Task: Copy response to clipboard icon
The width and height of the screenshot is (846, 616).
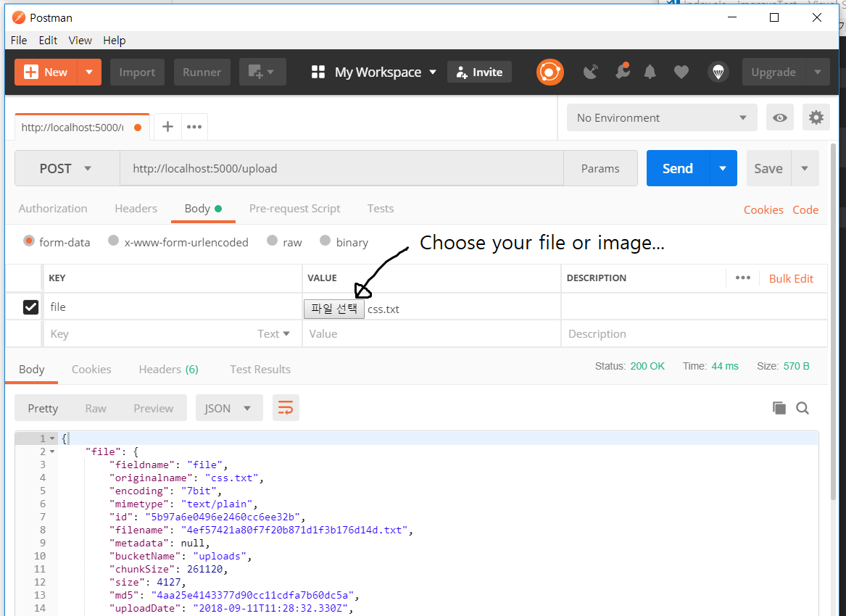Action: pyautogui.click(x=779, y=408)
